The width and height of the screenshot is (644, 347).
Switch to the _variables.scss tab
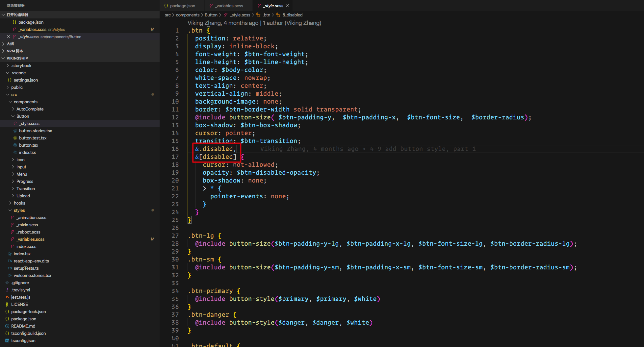click(226, 6)
